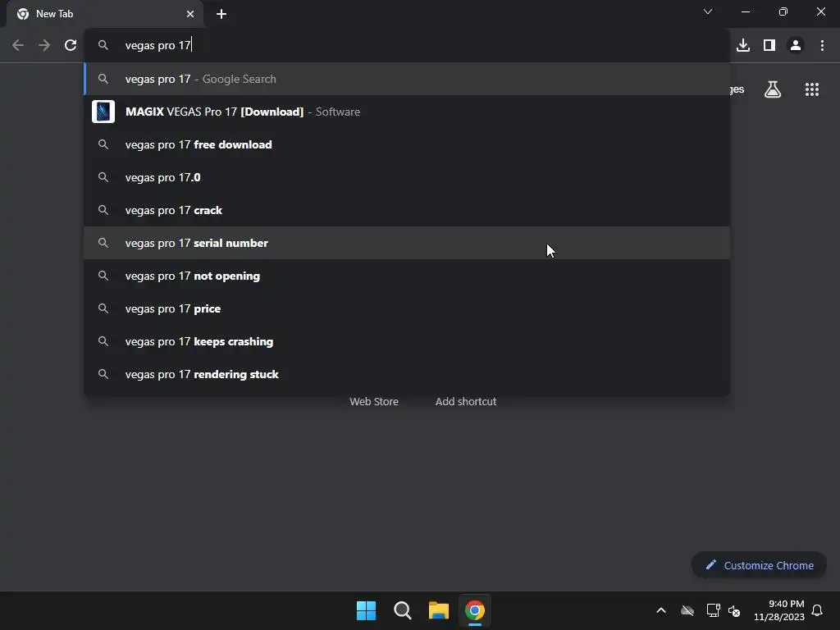Open a new tab with the plus button

click(221, 14)
